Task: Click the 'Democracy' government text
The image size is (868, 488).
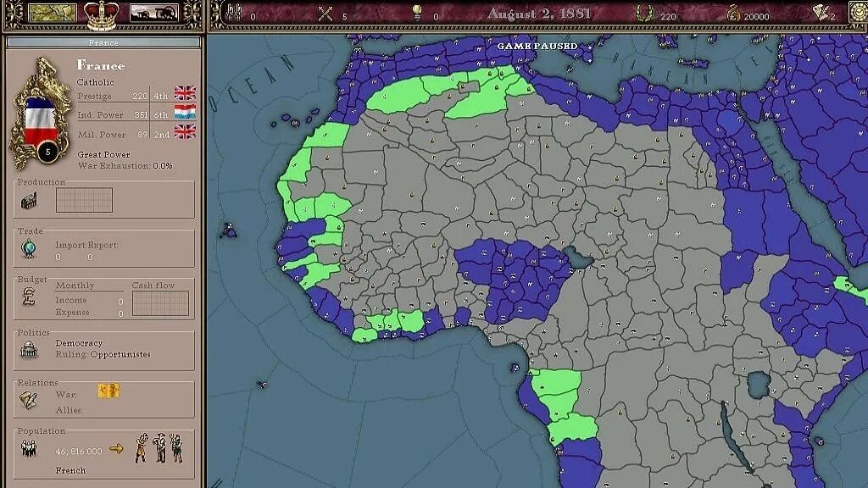Action: (x=79, y=343)
